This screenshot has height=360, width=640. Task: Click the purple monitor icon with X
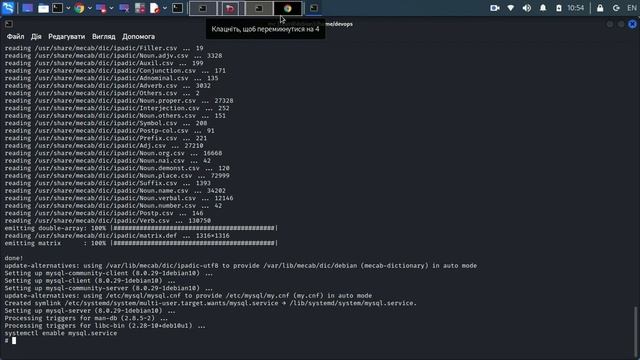coord(124,8)
